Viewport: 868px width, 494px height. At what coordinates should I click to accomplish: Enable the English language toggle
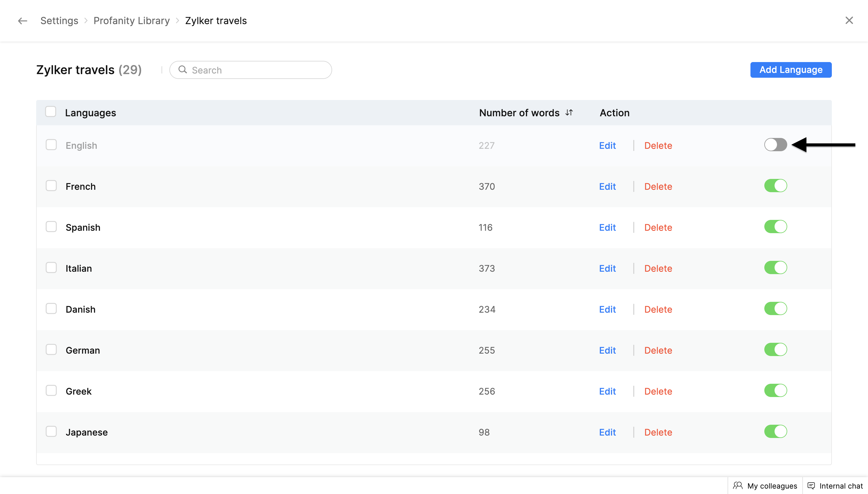pyautogui.click(x=775, y=145)
